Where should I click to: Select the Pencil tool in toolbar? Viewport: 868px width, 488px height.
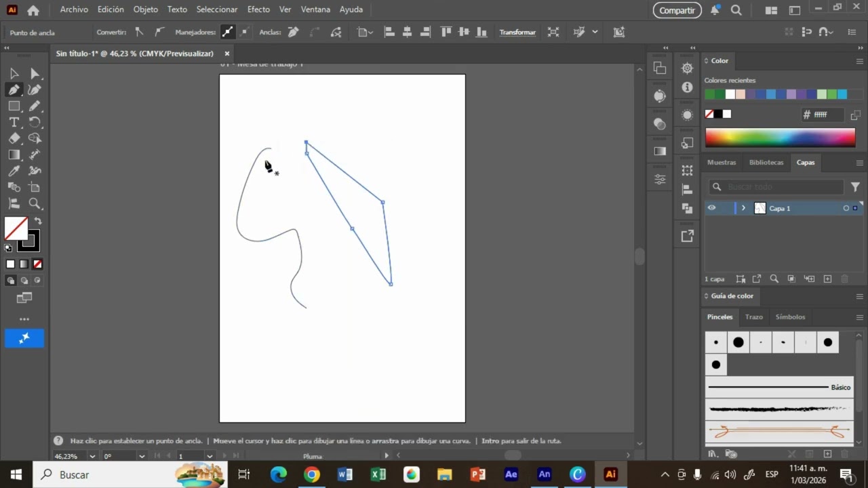[35, 106]
